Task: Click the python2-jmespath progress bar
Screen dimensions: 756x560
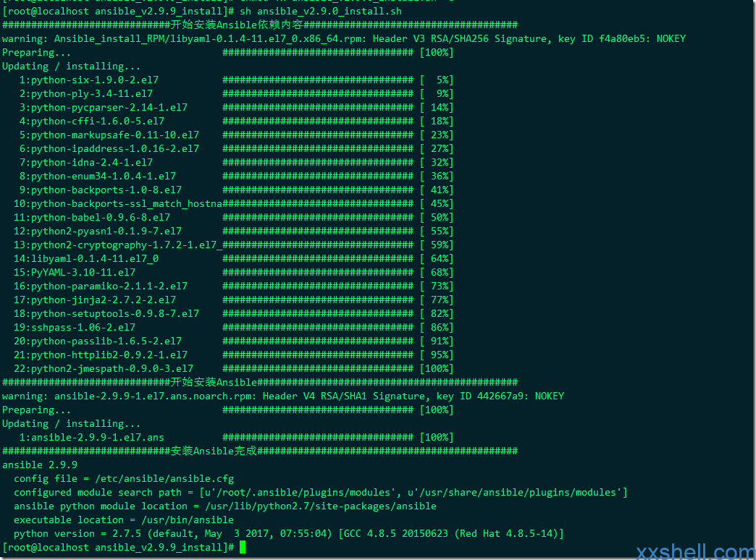Action: click(x=318, y=369)
